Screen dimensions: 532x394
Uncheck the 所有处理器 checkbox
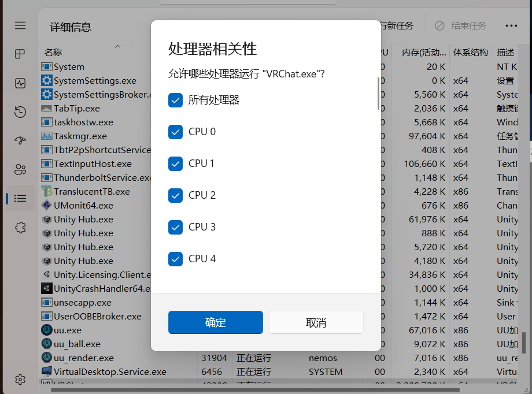tap(175, 100)
